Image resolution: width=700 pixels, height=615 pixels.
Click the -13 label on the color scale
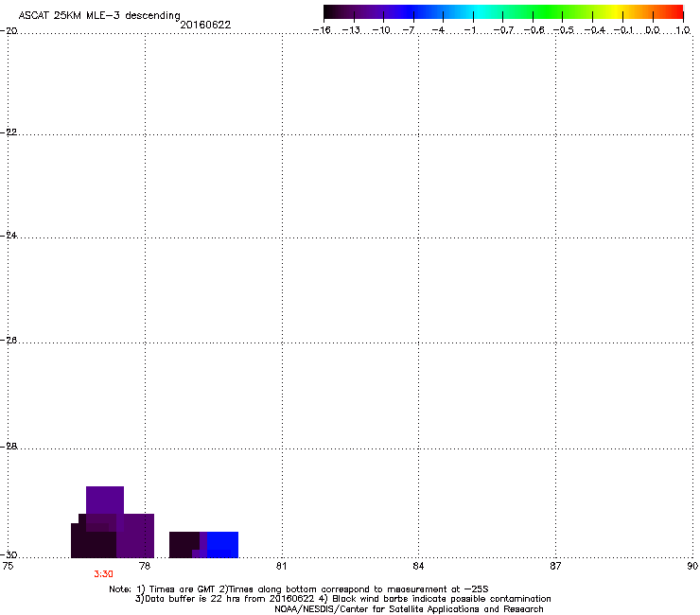pyautogui.click(x=351, y=30)
